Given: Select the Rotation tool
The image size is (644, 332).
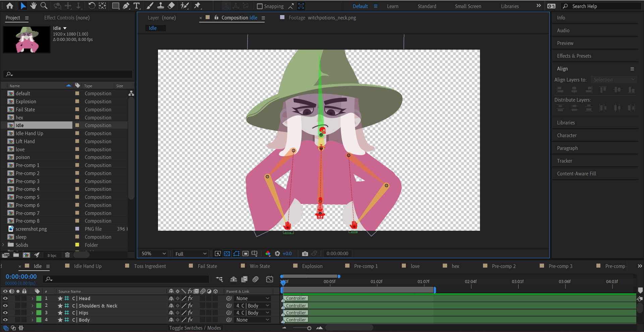Looking at the screenshot, I should pos(92,6).
